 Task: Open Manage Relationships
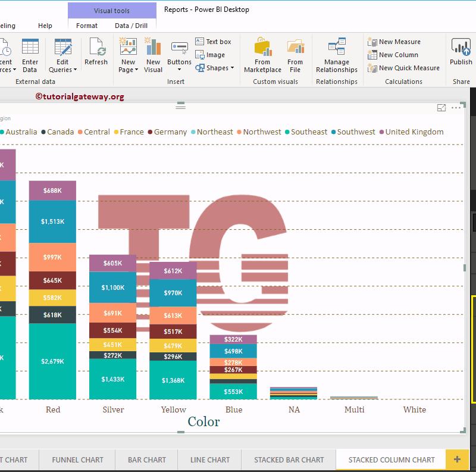(336, 54)
